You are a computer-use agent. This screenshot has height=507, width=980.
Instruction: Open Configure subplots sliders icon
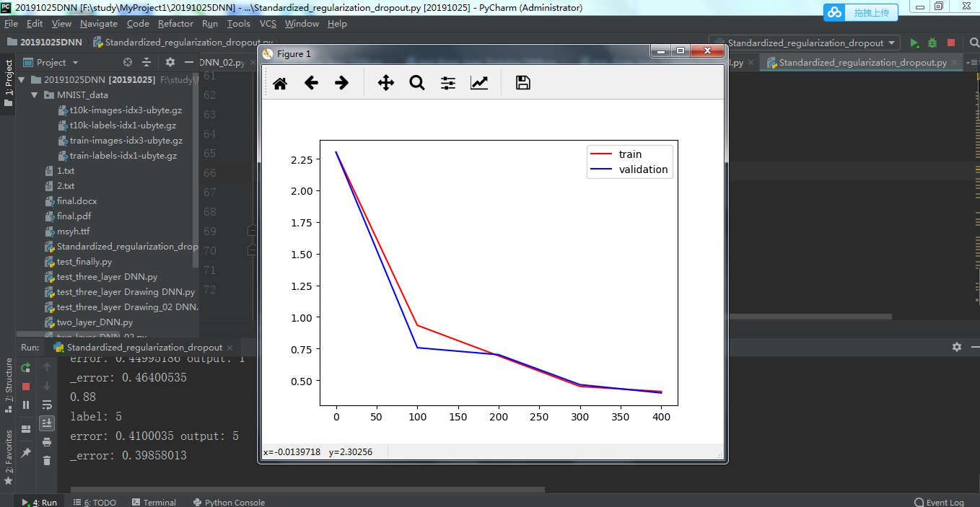pos(448,84)
